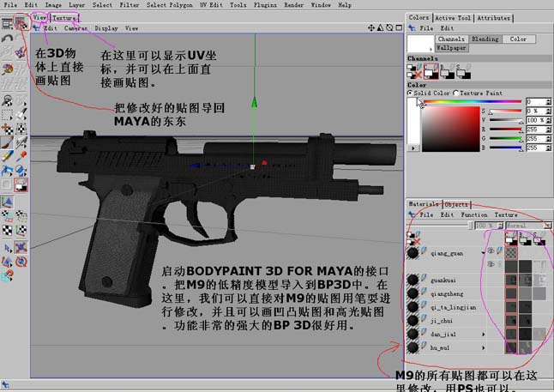The image size is (554, 392).
Task: Click the Wallpaper button
Action: (x=451, y=48)
